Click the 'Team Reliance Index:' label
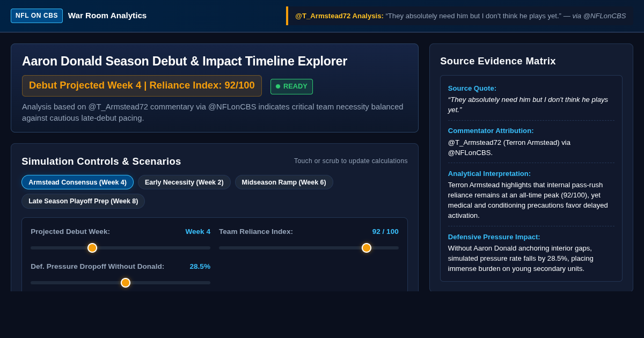 pyautogui.click(x=256, y=232)
